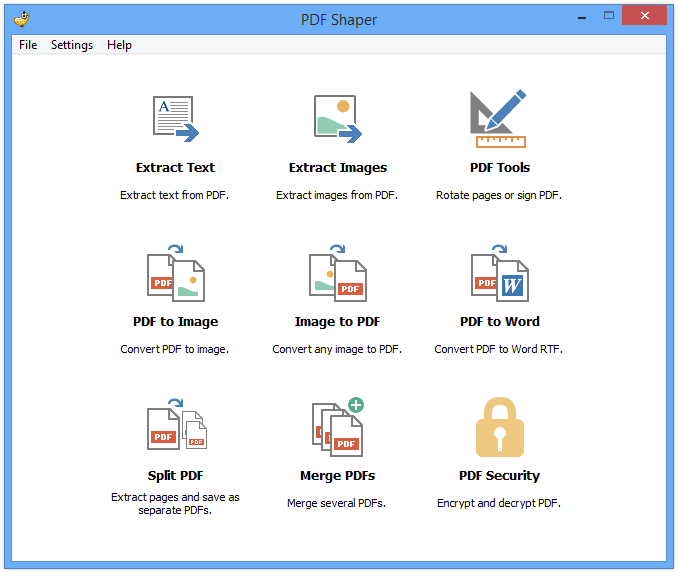
Task: Click the "Split PDF" heading
Action: [176, 476]
